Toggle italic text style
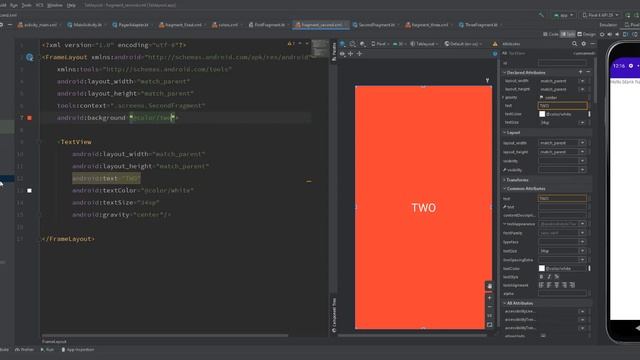This screenshot has height=360, width=640. [x=549, y=277]
